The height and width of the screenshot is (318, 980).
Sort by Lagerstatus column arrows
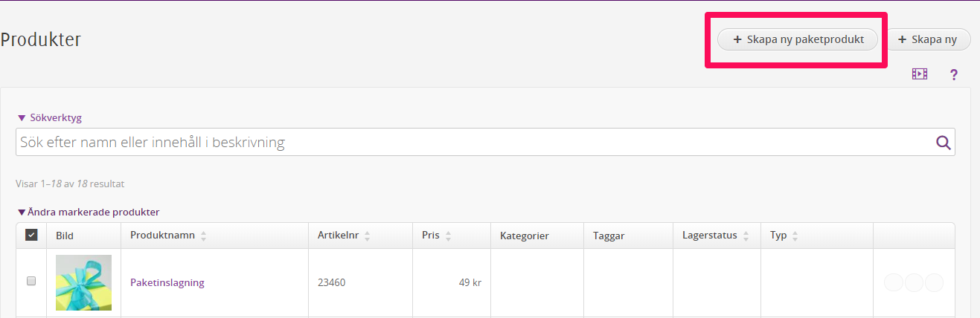pyautogui.click(x=746, y=236)
